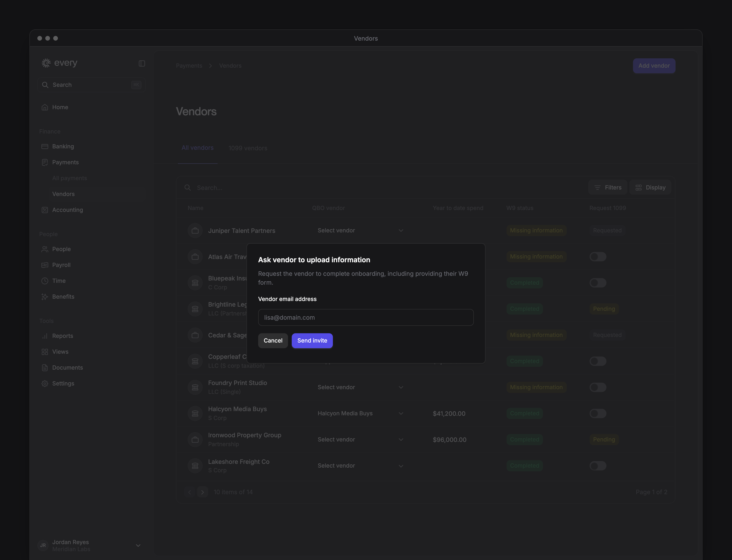This screenshot has height=560, width=732.
Task: Open QBO vendor dropdown for Ironwood Property Group
Action: [360, 440]
